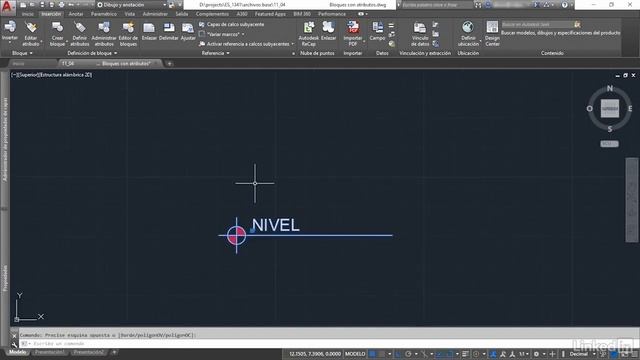Expand the Bloque panel
The image size is (640, 360).
point(22,53)
